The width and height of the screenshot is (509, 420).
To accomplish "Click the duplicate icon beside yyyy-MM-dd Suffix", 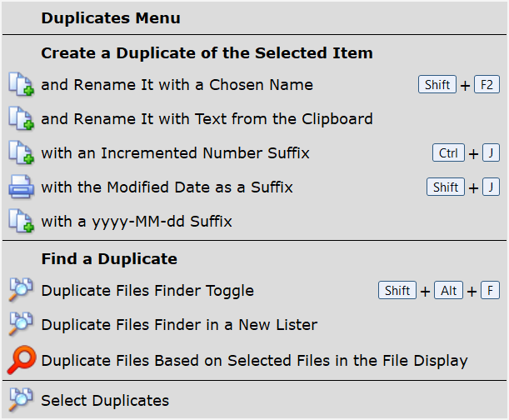I will [20, 222].
